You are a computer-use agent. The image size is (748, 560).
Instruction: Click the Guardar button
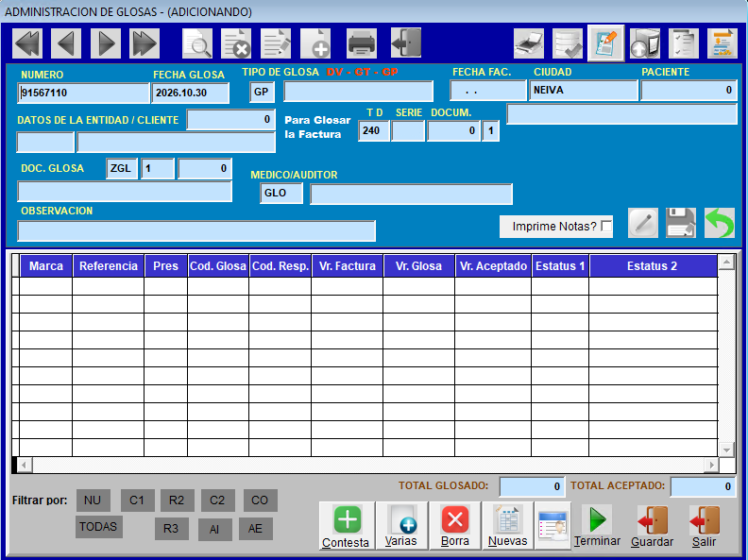click(x=652, y=526)
